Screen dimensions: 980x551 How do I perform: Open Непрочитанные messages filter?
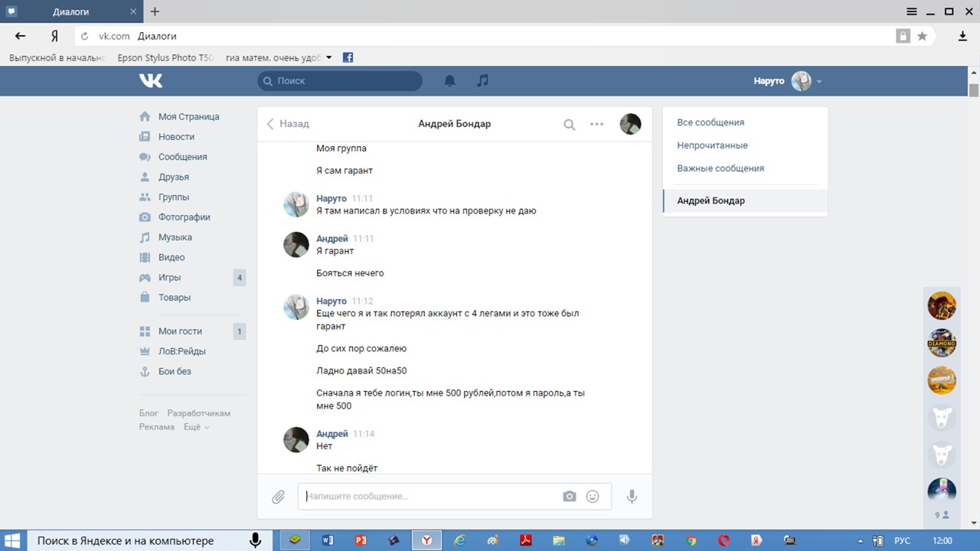coord(712,145)
